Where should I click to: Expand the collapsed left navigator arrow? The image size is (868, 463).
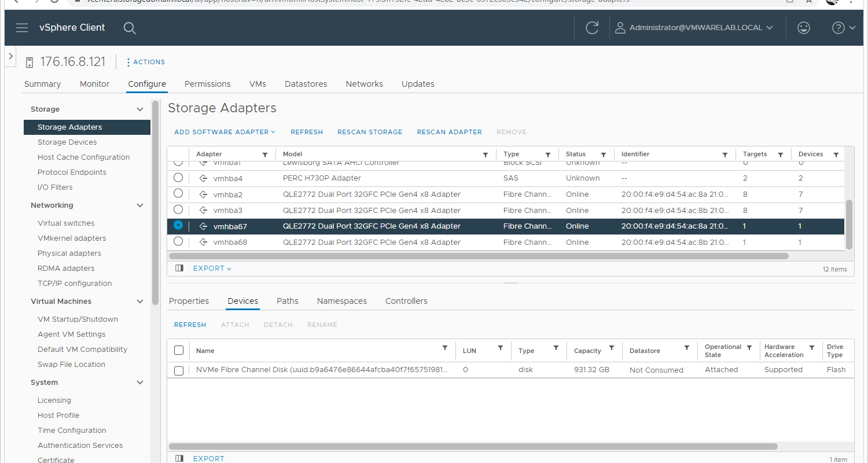[x=10, y=56]
